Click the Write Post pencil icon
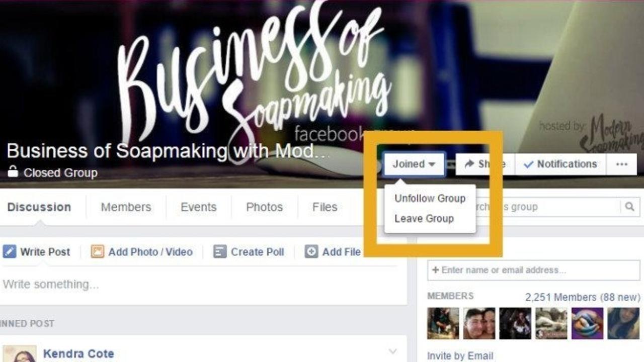Image resolution: width=644 pixels, height=362 pixels. tap(9, 251)
